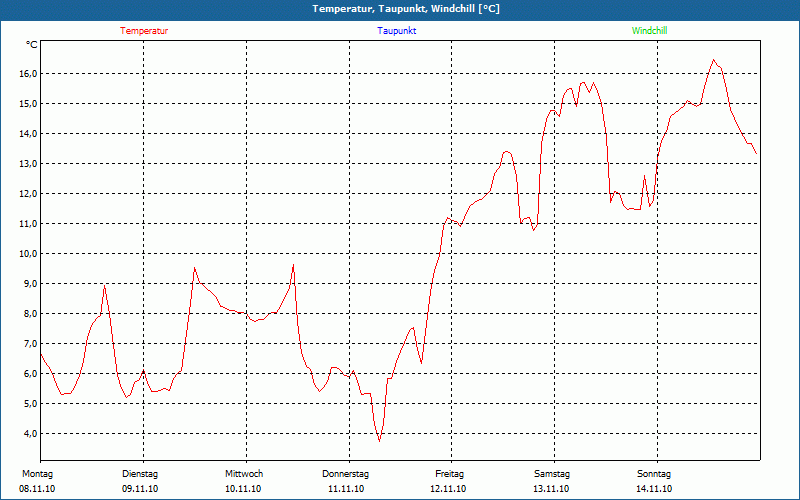Click the 12,0 y-axis value
Screen dimensions: 800x500
28,193
